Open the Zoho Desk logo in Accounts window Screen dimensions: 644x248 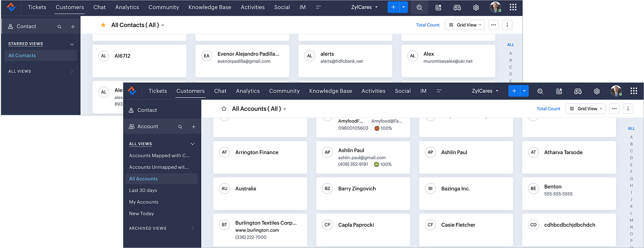click(132, 91)
